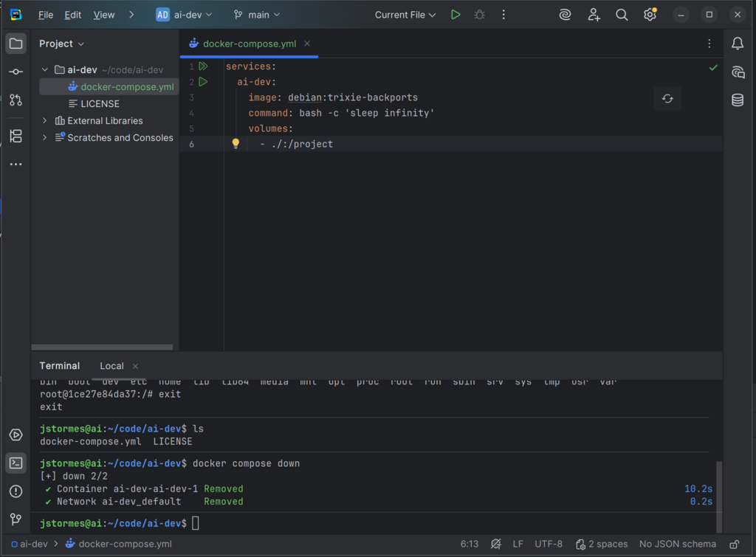Open the Database tool window icon
The width and height of the screenshot is (756, 557).
[737, 100]
